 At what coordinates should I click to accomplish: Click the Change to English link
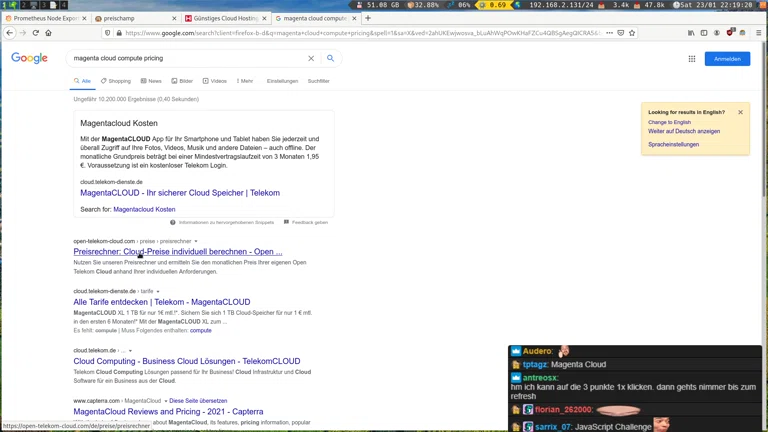669,122
